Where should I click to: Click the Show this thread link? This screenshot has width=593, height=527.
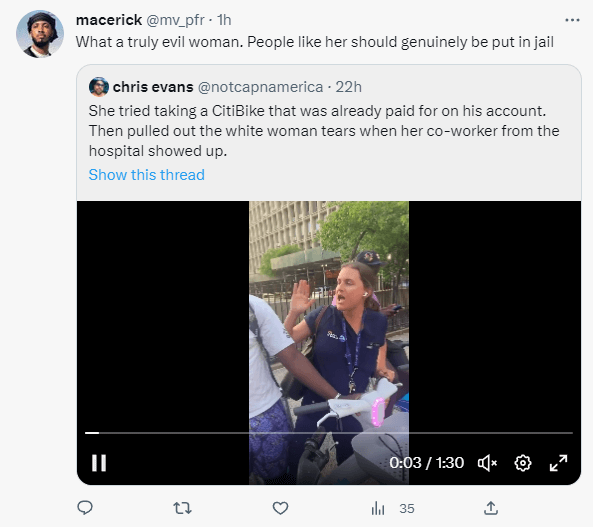[x=146, y=175]
